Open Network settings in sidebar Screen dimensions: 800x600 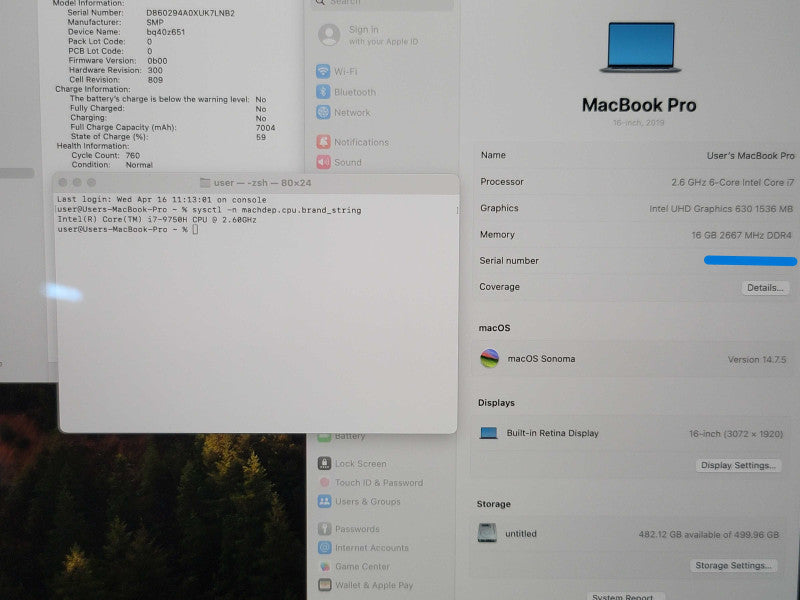click(343, 112)
